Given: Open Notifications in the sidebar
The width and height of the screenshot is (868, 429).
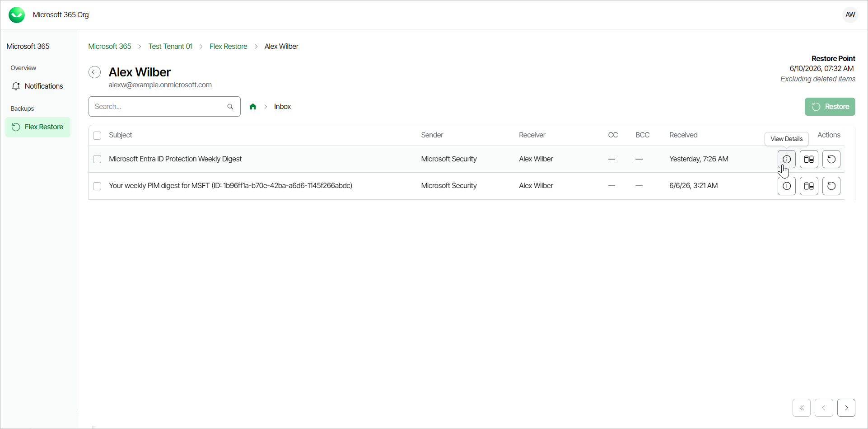Looking at the screenshot, I should [x=38, y=86].
